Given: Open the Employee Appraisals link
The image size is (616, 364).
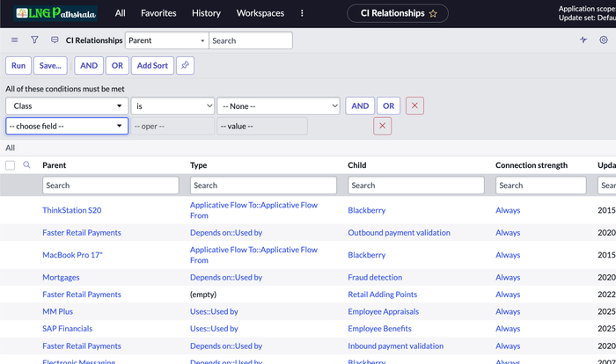Looking at the screenshot, I should tap(384, 311).
